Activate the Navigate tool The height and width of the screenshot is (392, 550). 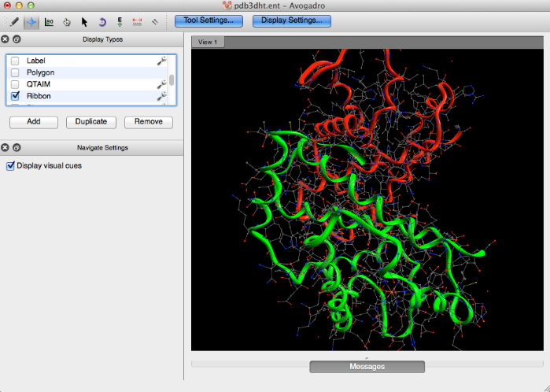32,21
